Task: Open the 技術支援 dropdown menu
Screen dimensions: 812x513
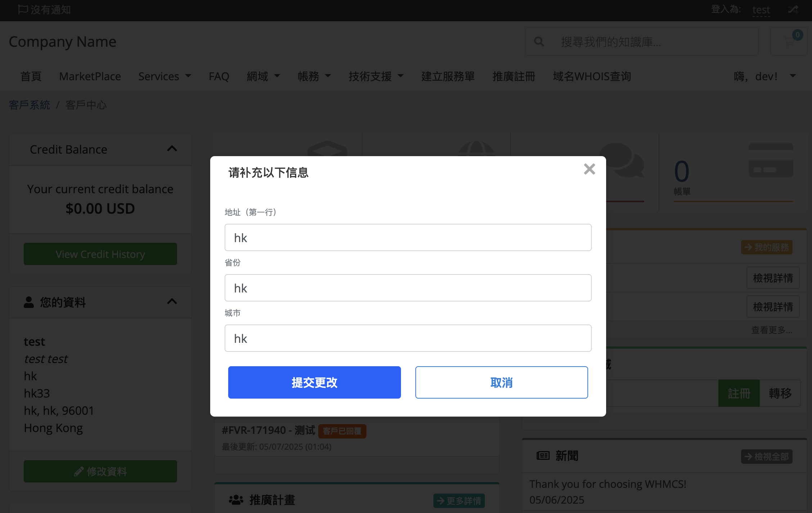Action: [x=376, y=76]
